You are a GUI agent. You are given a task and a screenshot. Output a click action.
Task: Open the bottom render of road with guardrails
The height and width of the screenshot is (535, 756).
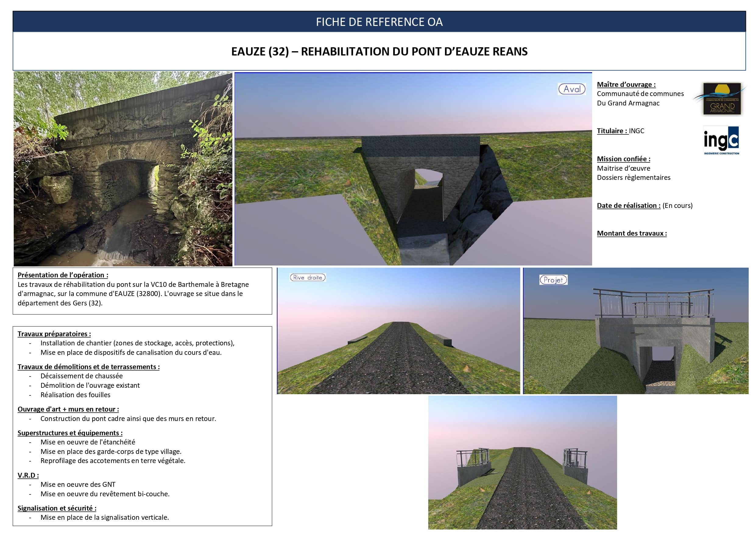[x=523, y=463]
